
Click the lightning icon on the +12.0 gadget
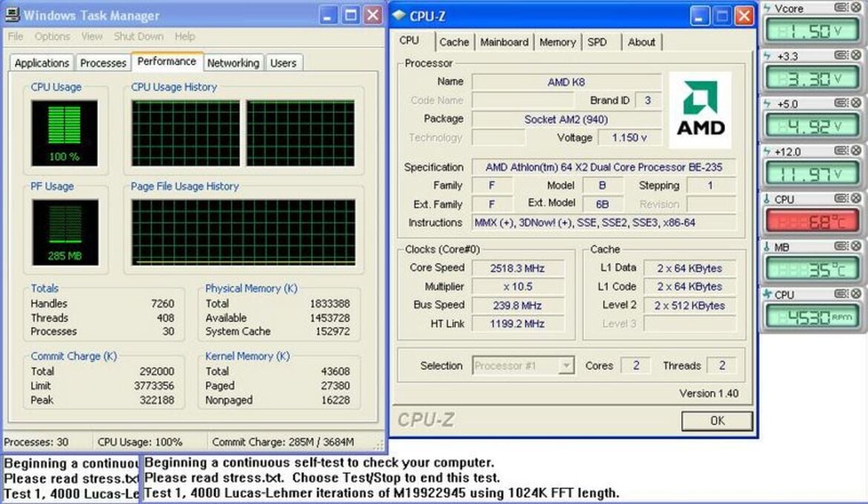766,152
